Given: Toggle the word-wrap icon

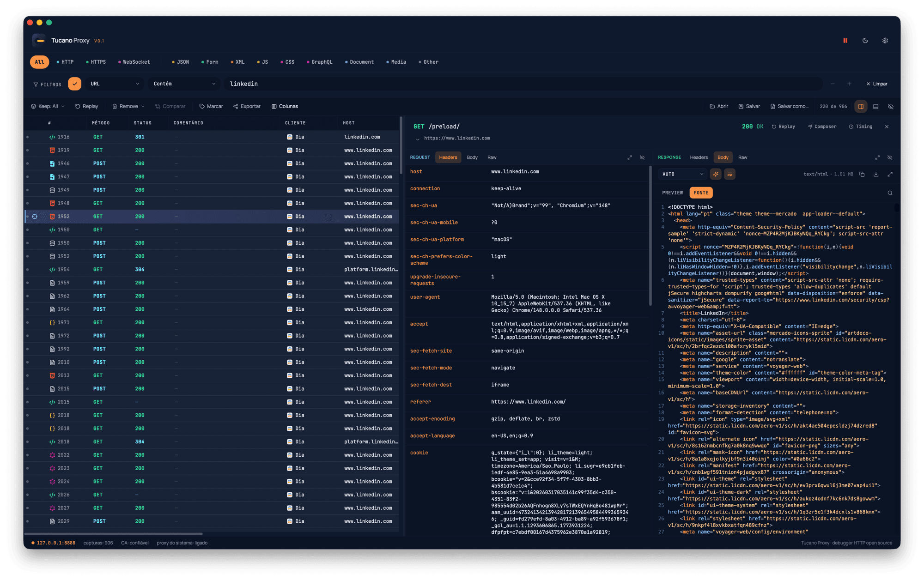Looking at the screenshot, I should point(729,174).
